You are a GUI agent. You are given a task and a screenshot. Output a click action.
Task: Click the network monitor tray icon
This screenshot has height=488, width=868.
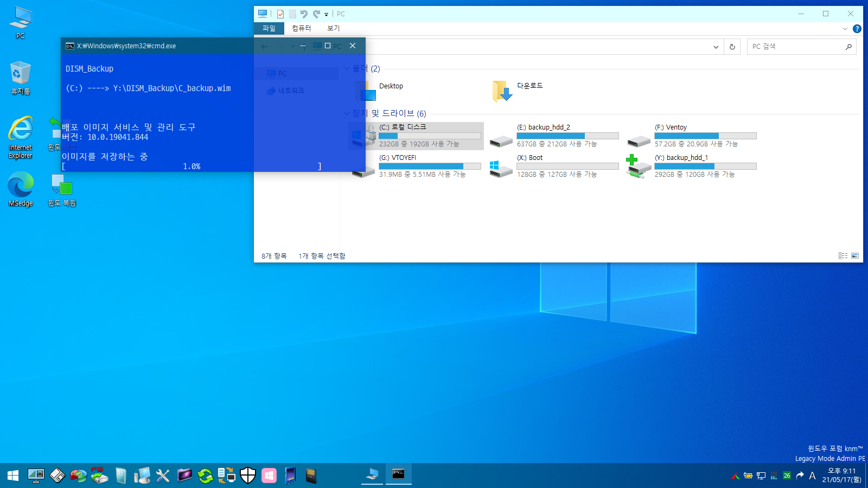click(x=761, y=476)
